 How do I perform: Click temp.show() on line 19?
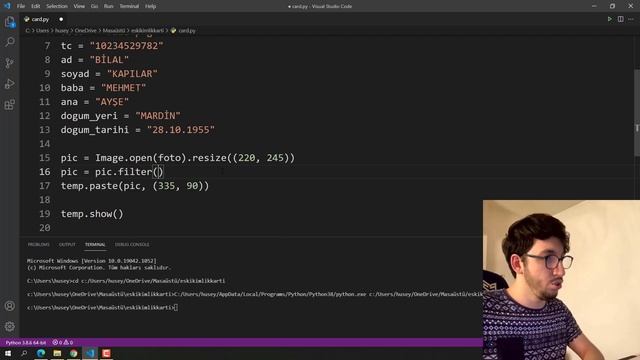click(92, 214)
